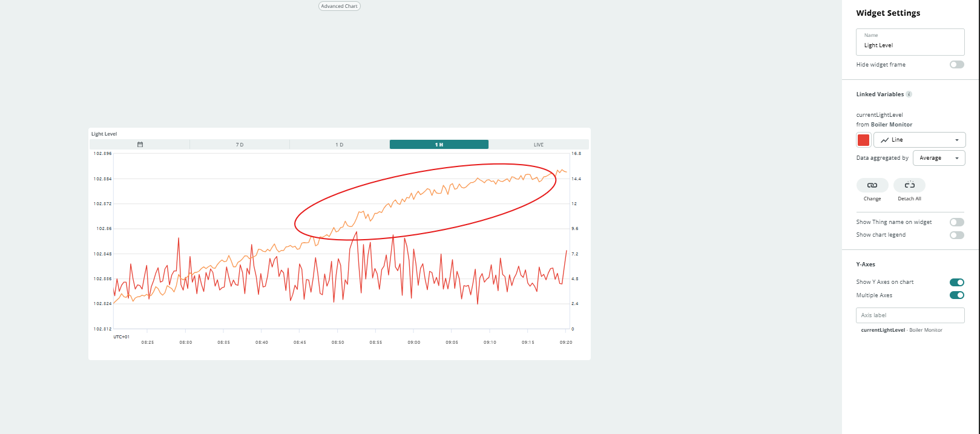The height and width of the screenshot is (434, 980).
Task: Disable Show Y Axes on chart
Action: tap(956, 282)
